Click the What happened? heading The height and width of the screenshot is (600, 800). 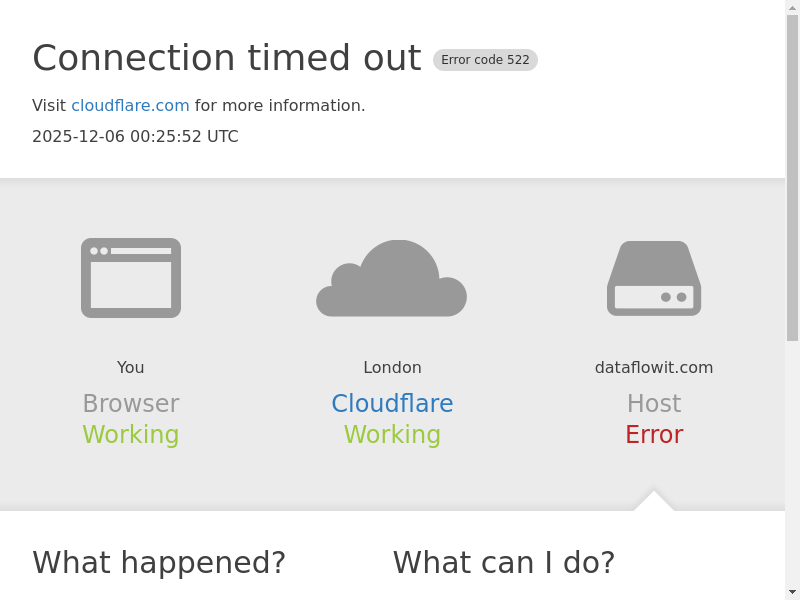(x=159, y=563)
